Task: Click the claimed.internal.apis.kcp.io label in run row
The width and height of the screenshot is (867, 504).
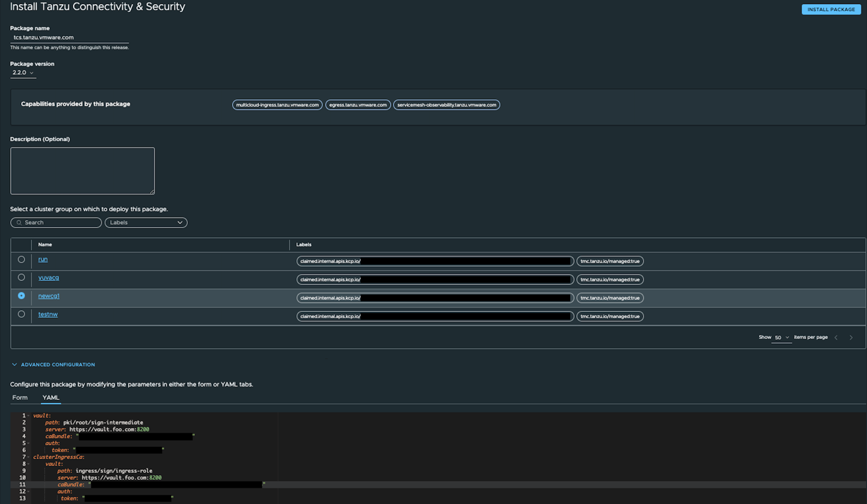Action: pyautogui.click(x=435, y=261)
